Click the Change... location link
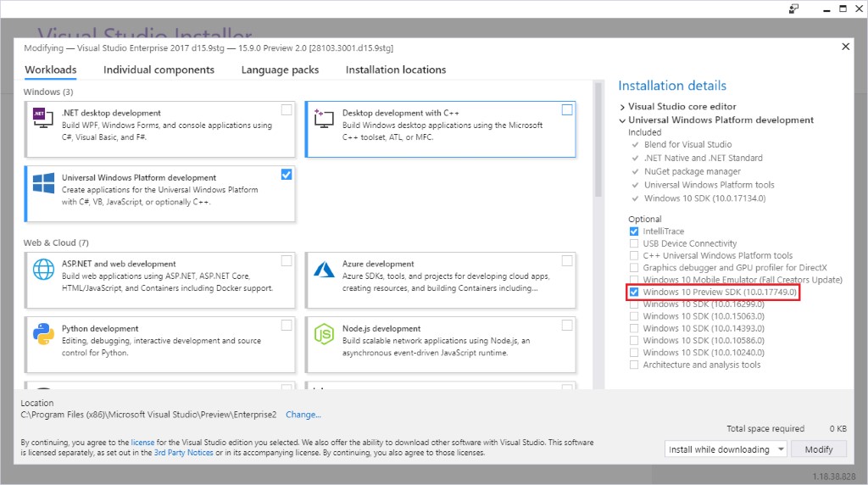Screen dimensions: 868x485 (x=303, y=415)
